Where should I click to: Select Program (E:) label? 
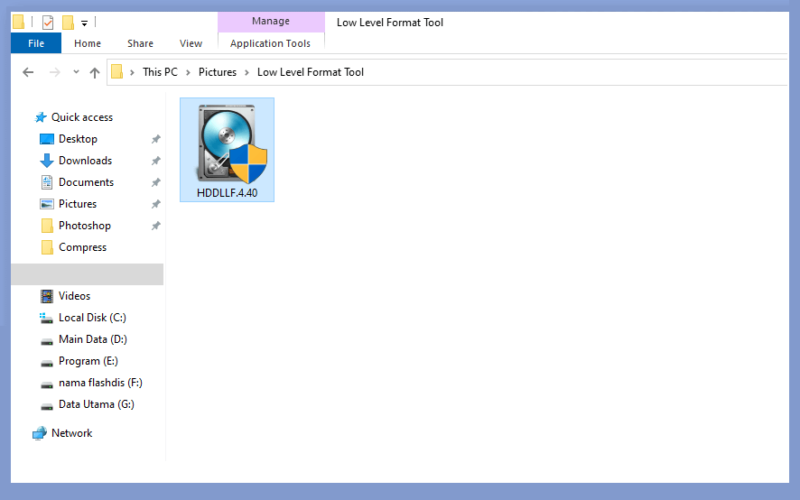(88, 361)
